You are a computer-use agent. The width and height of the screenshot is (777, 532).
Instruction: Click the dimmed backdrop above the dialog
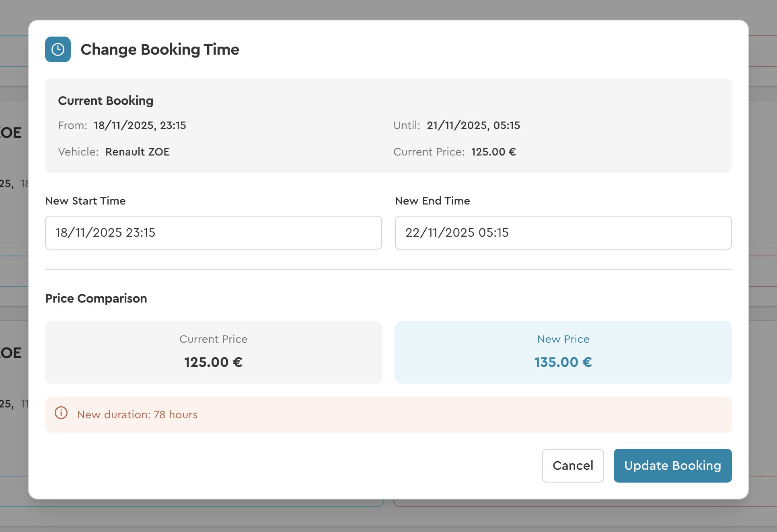(x=388, y=9)
